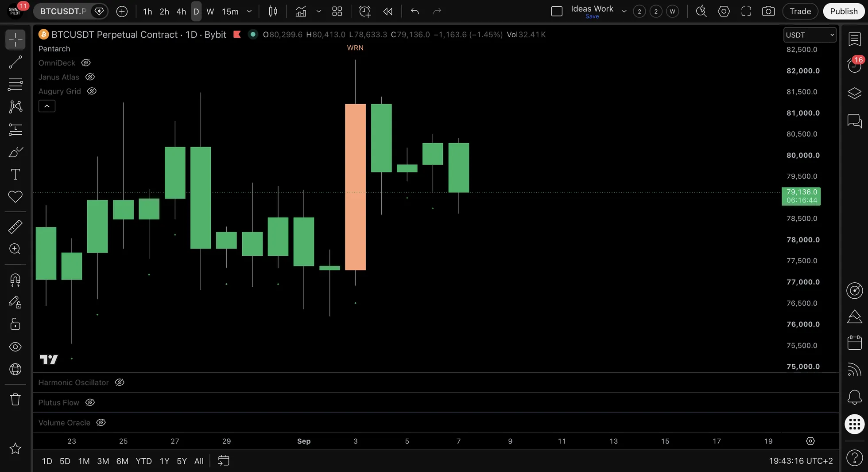This screenshot has width=868, height=472.
Task: Hide all drawings with eye icon
Action: [x=15, y=347]
